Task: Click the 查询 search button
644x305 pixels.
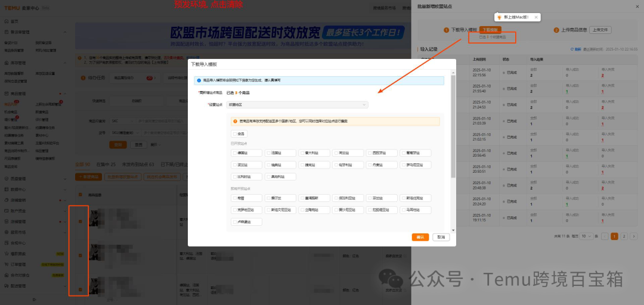Action: tap(118, 145)
